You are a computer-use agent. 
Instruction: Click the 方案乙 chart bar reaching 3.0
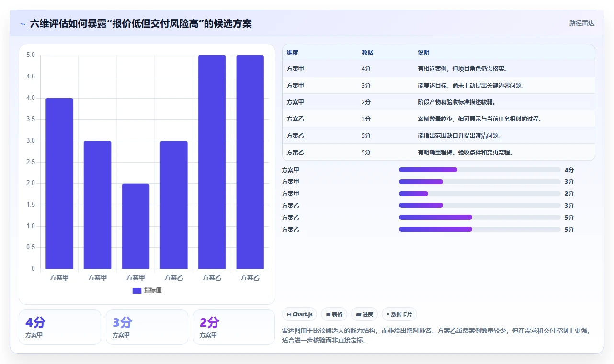[x=174, y=205]
